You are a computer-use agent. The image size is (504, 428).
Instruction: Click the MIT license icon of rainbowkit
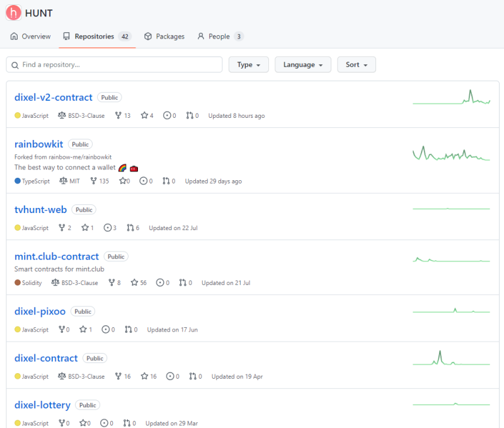[x=64, y=181]
